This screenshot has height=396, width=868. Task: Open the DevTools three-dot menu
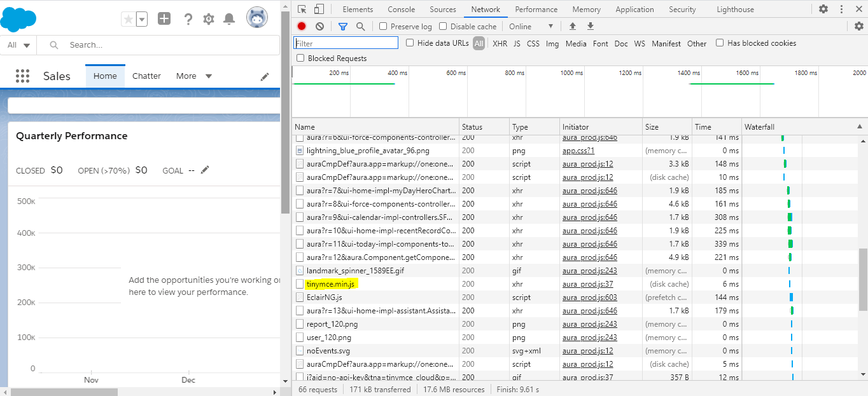pyautogui.click(x=843, y=10)
